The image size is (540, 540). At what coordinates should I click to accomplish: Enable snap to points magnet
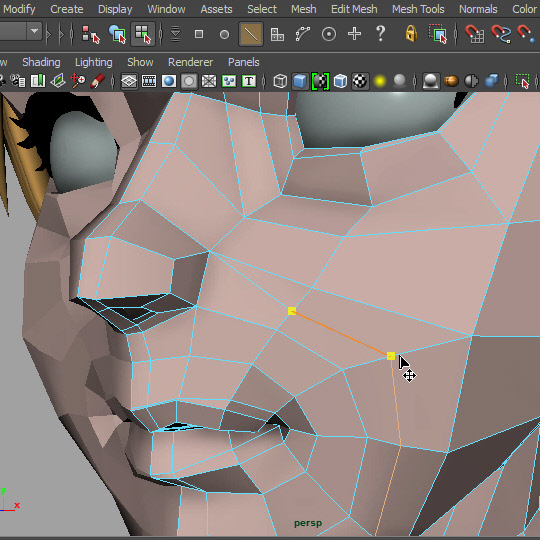(526, 34)
